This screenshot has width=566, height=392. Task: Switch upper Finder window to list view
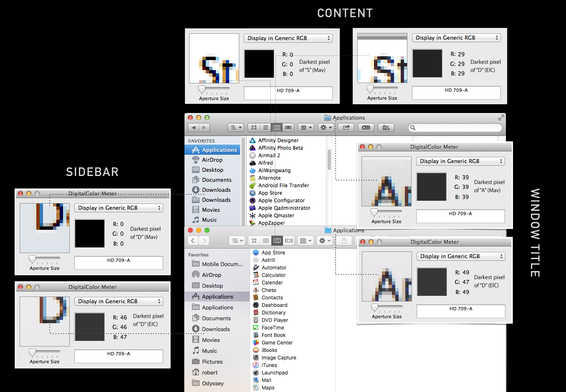[265, 128]
